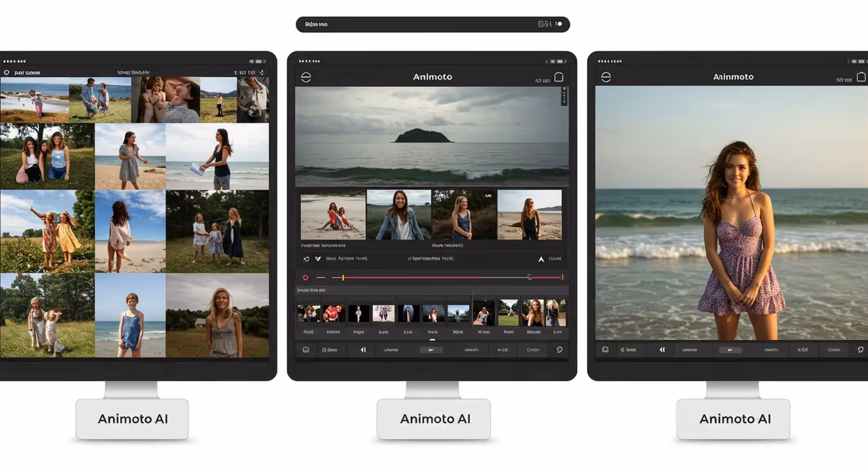Open left grid photo of girl in plaid dress

131,156
